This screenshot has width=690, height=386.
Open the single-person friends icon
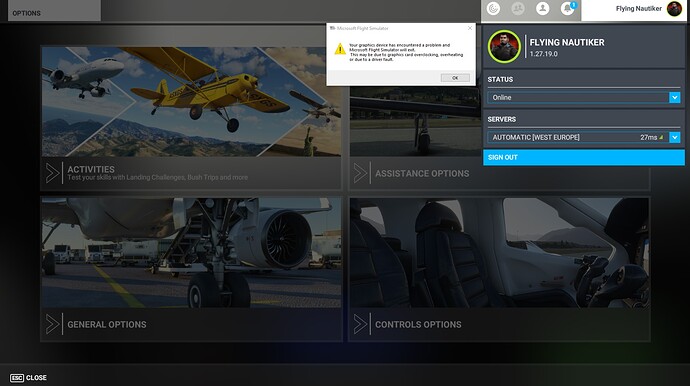click(x=543, y=8)
